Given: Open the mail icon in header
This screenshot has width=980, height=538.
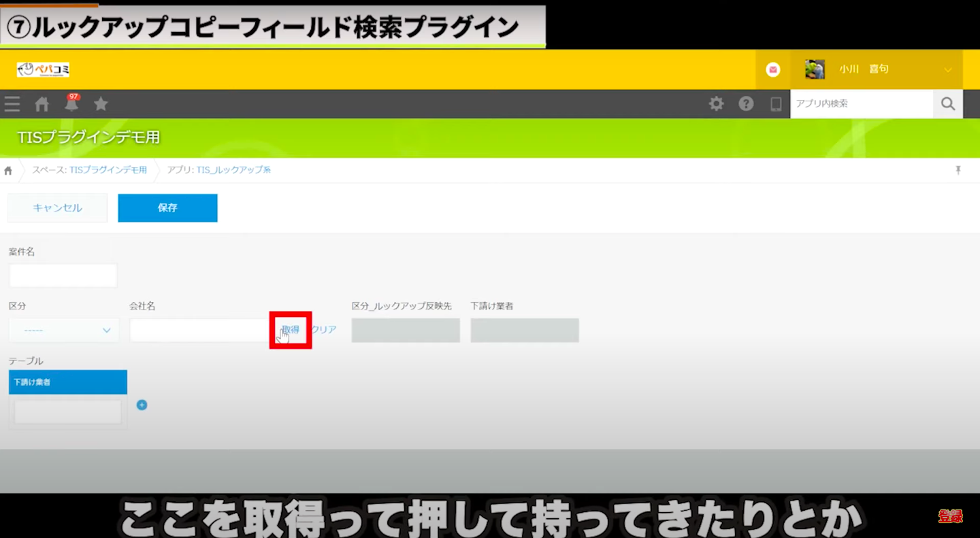Looking at the screenshot, I should pyautogui.click(x=772, y=69).
